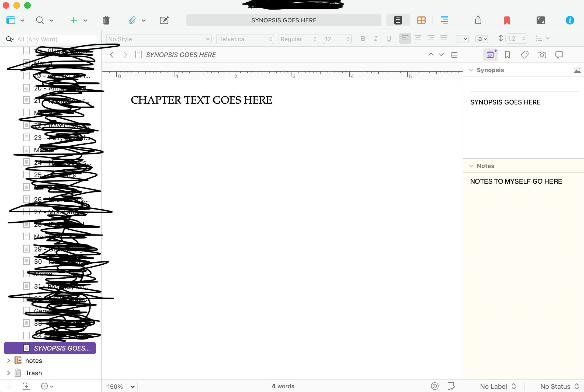The image size is (584, 392).
Task: Open the font size 12 combo box
Action: pyautogui.click(x=337, y=39)
